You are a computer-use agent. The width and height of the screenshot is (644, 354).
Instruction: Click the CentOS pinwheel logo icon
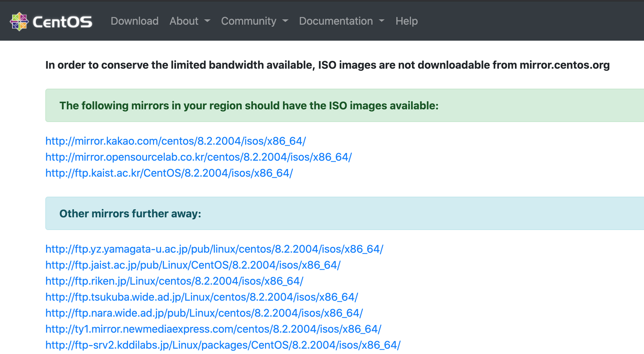point(19,21)
